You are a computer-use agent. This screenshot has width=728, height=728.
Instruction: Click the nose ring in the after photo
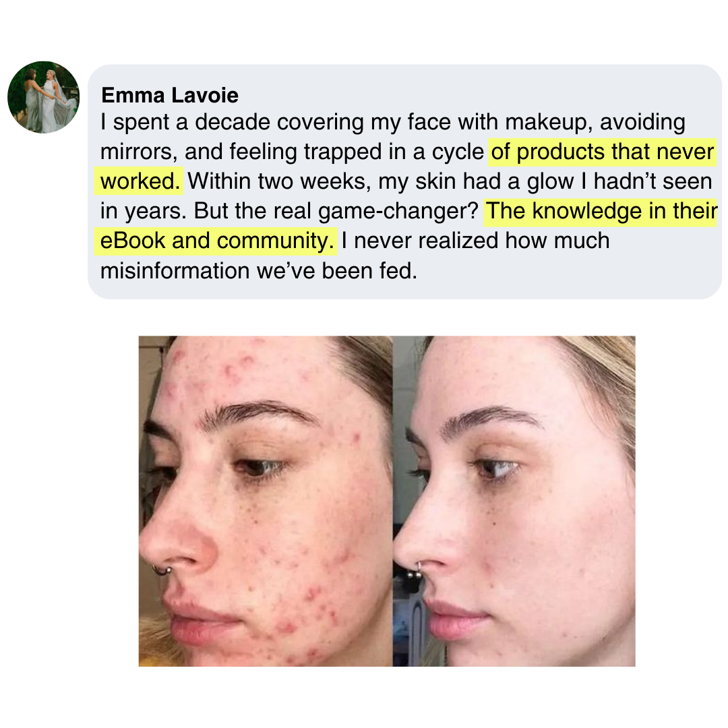(416, 571)
